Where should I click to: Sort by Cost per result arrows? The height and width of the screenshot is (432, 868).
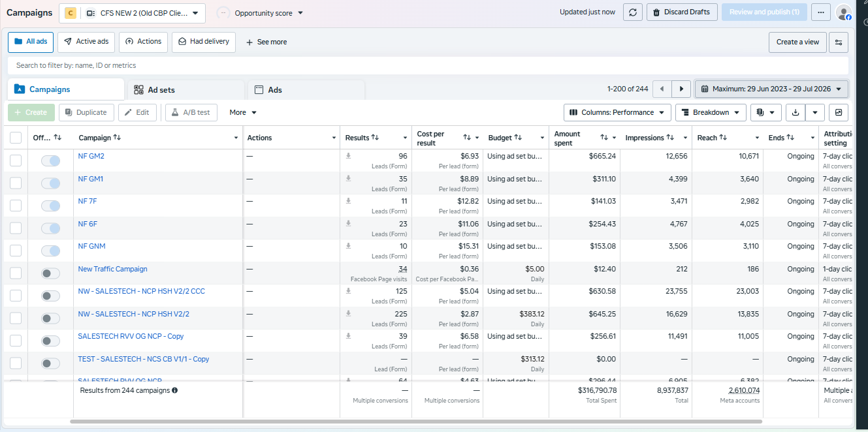coord(467,138)
